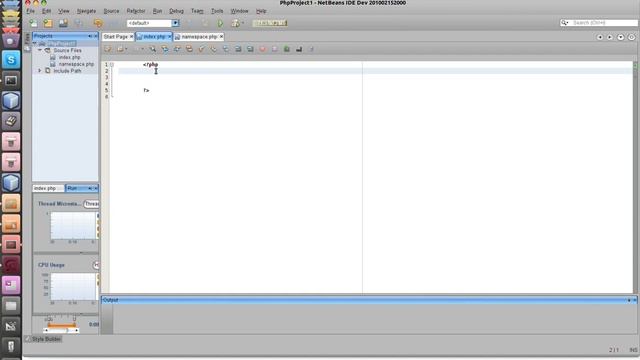Click the Thread button beside Thread Microstates

point(91,204)
